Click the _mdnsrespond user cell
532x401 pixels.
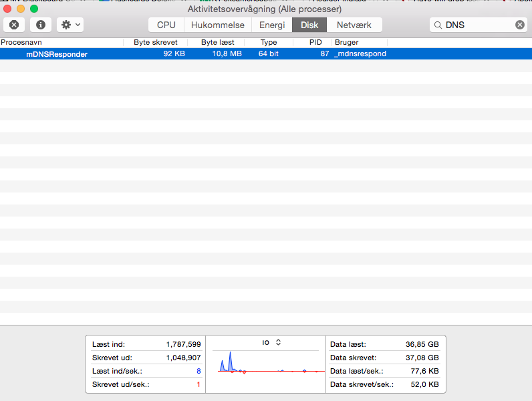(x=360, y=53)
